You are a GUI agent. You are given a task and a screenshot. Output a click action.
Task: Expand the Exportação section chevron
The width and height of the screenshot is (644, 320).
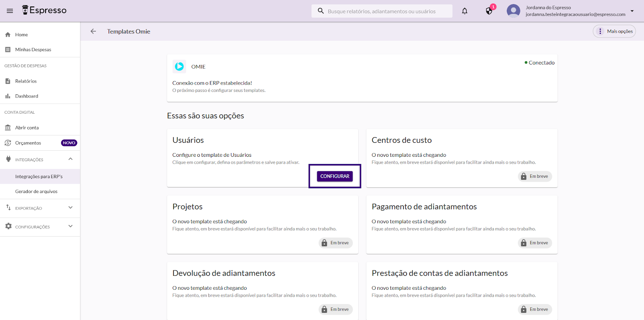click(x=70, y=208)
